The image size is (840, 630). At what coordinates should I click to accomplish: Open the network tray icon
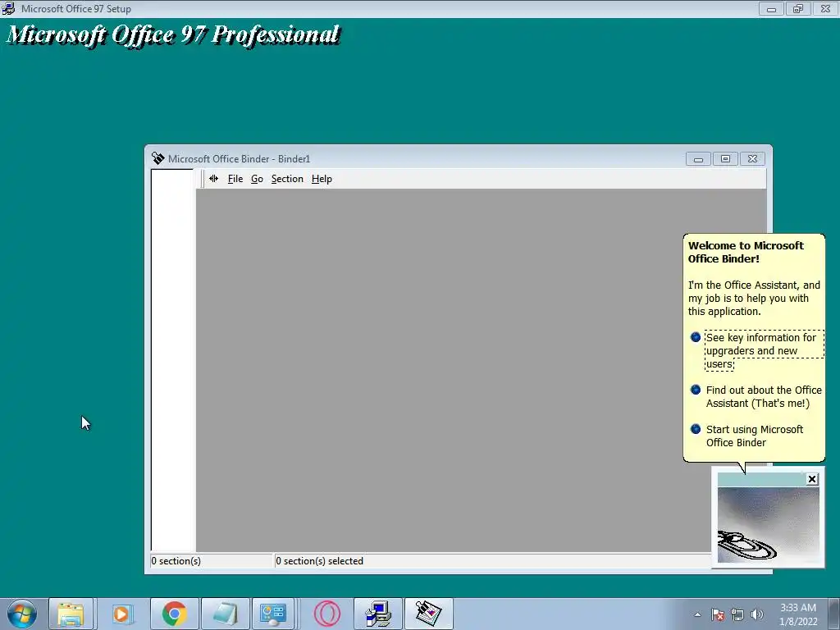(x=737, y=615)
